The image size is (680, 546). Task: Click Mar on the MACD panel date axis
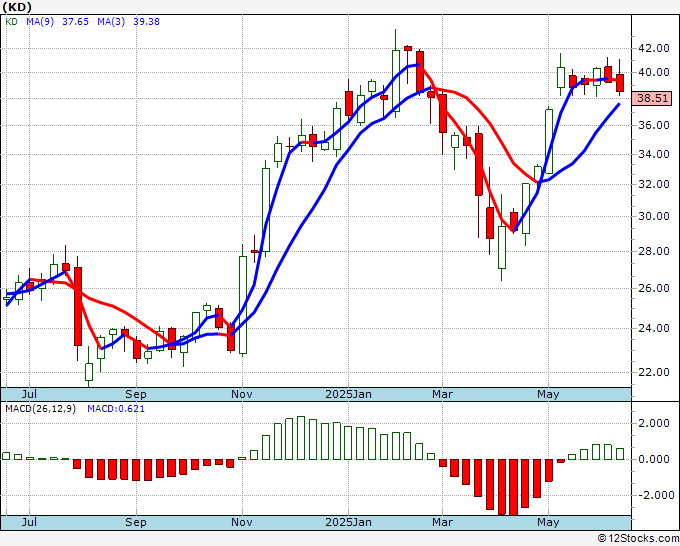coord(442,522)
